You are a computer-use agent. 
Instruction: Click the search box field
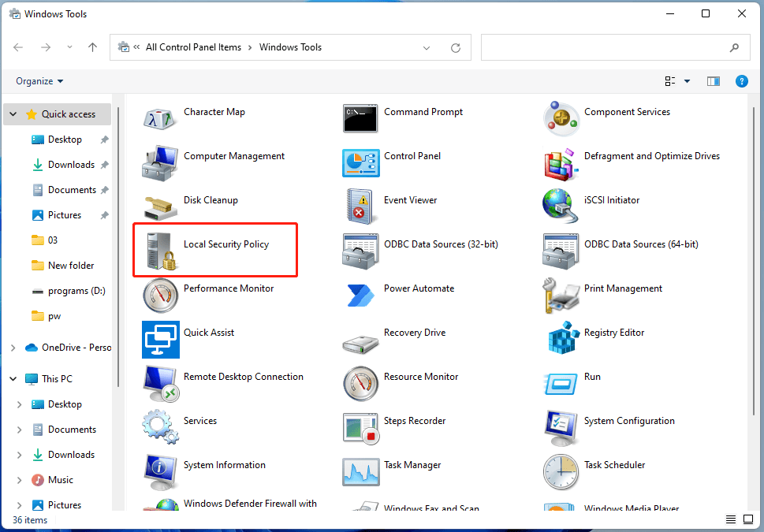click(x=616, y=47)
